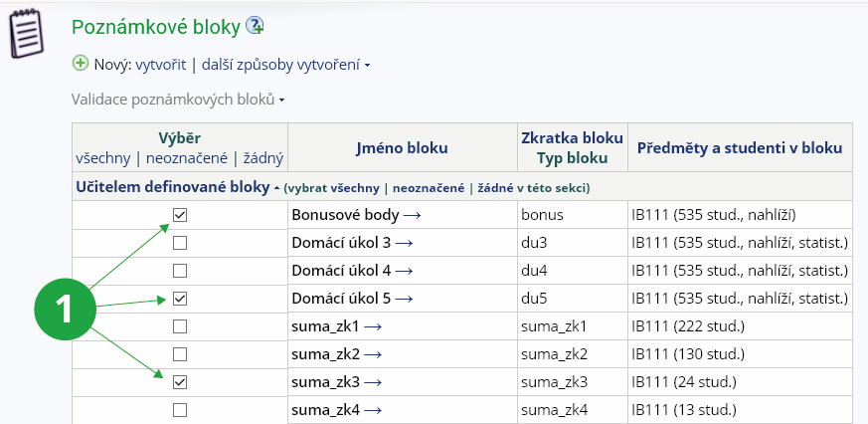Image resolution: width=868 pixels, height=424 pixels.
Task: Click the vytvořit link
Action: click(161, 65)
